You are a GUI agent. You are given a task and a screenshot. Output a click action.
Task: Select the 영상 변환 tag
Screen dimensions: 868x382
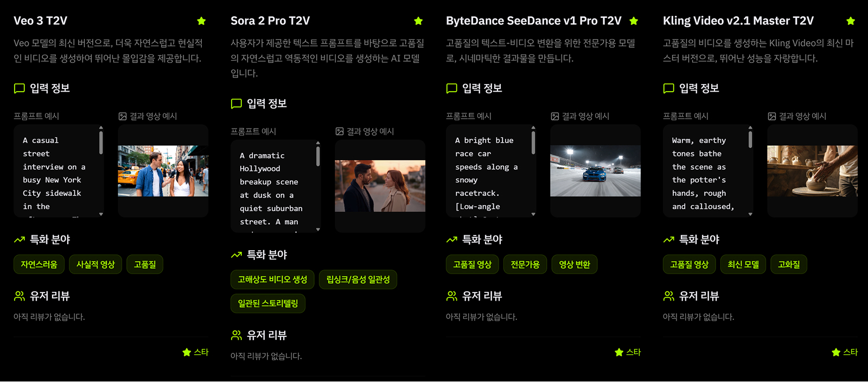pyautogui.click(x=575, y=264)
